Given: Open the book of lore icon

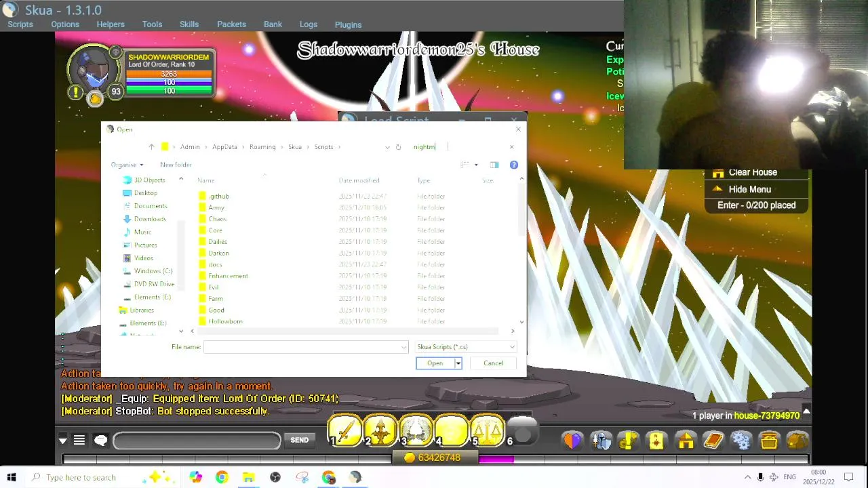Looking at the screenshot, I should [x=713, y=441].
